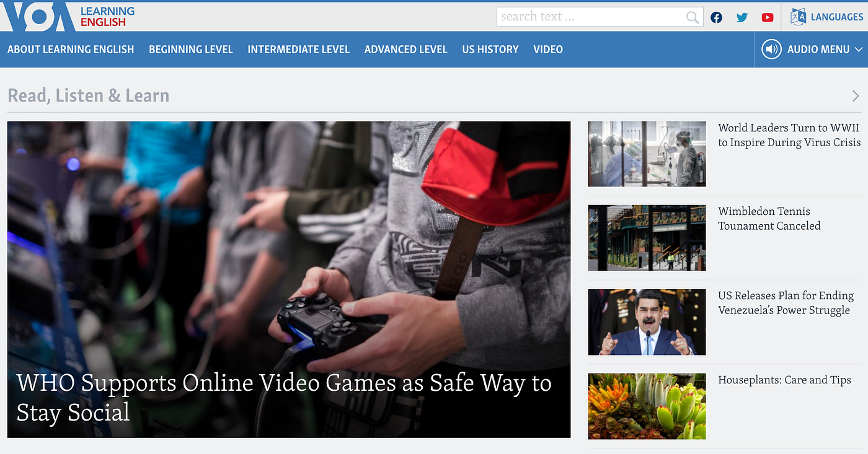The height and width of the screenshot is (454, 868).
Task: Expand Read, Listen & Learn section arrow
Action: (856, 96)
